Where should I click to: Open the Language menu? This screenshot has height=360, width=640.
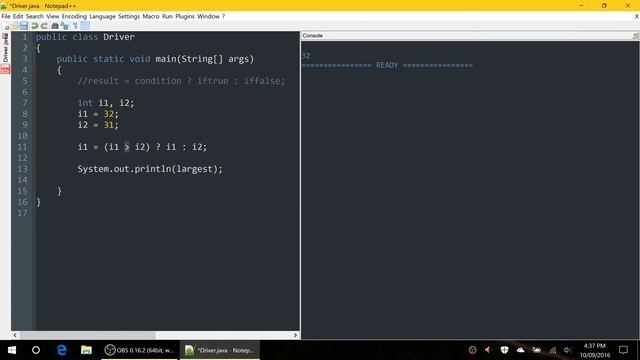coord(102,16)
